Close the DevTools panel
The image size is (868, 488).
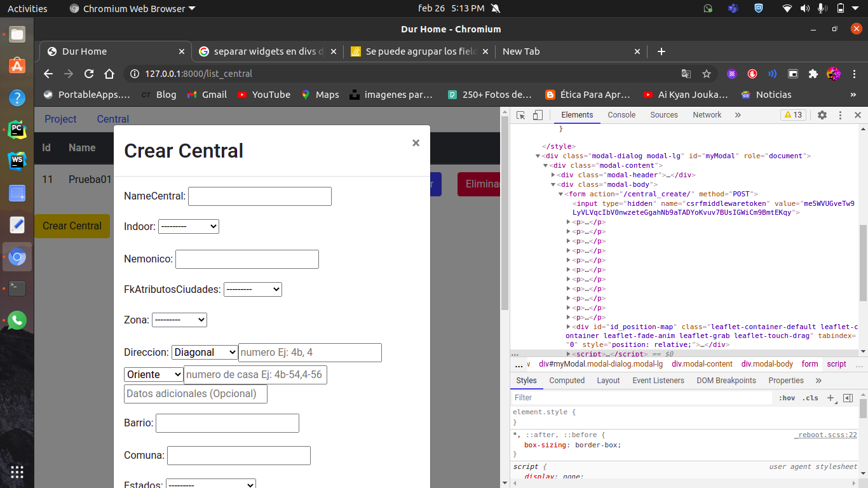pos(857,115)
